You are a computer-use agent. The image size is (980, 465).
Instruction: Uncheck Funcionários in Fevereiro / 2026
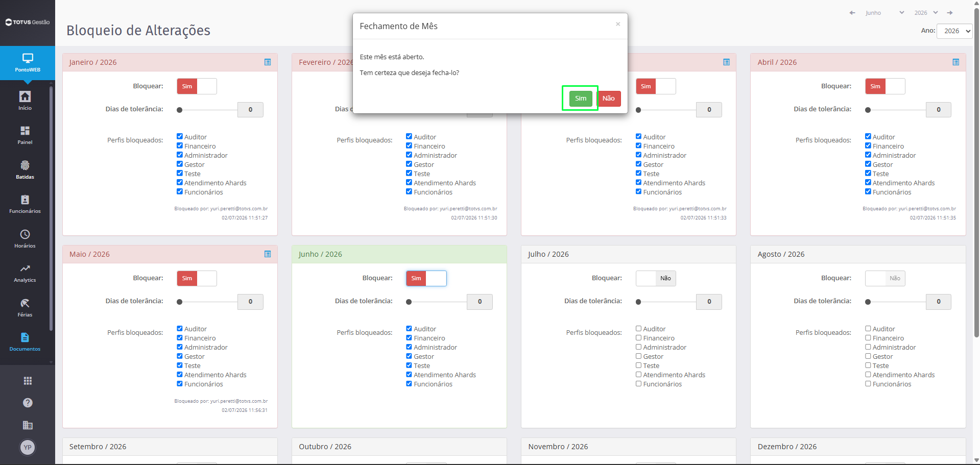(409, 191)
